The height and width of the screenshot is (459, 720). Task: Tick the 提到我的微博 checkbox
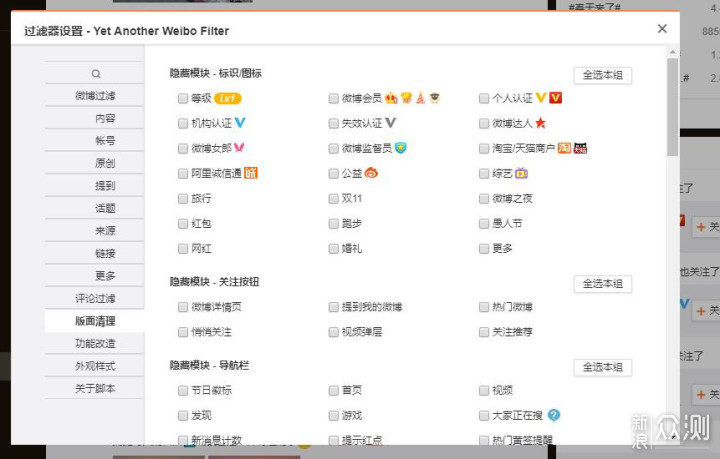point(333,307)
